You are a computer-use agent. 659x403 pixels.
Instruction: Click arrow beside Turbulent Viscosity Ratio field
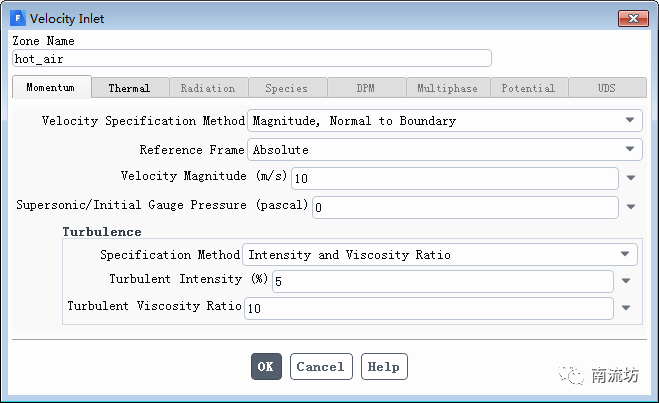[626, 308]
